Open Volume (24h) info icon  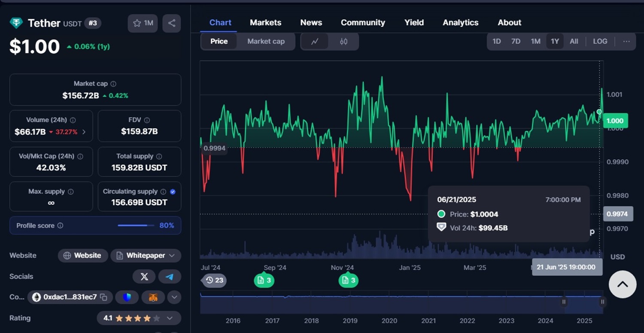(73, 121)
